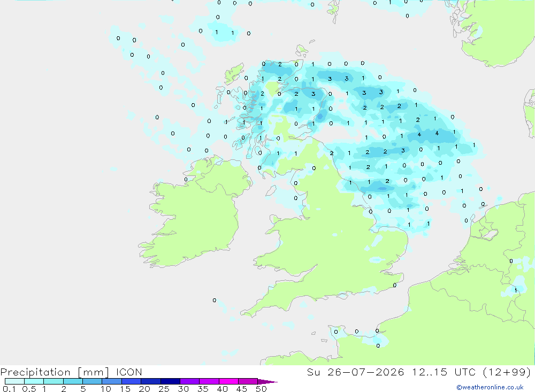Pick the 15–20 mm royal blue legend swatch

(x=132, y=381)
